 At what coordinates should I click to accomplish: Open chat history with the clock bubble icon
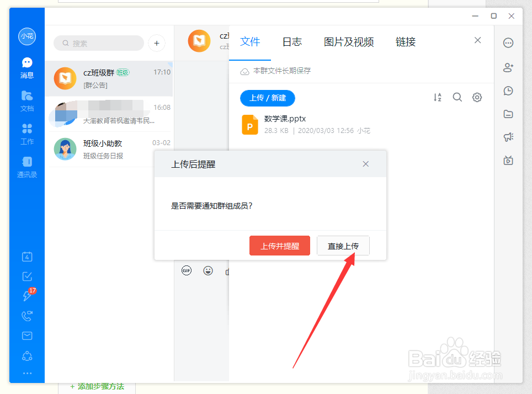point(508,90)
